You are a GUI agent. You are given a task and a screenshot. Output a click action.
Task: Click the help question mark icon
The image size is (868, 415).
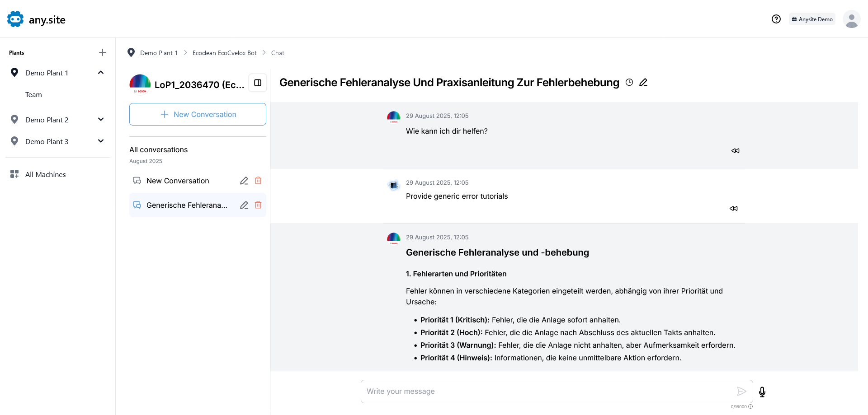[x=776, y=19]
